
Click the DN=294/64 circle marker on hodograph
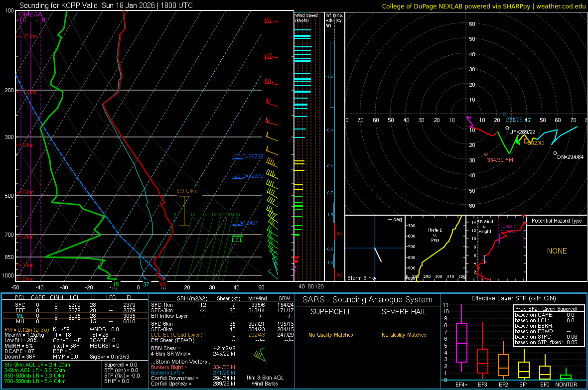tap(556, 153)
